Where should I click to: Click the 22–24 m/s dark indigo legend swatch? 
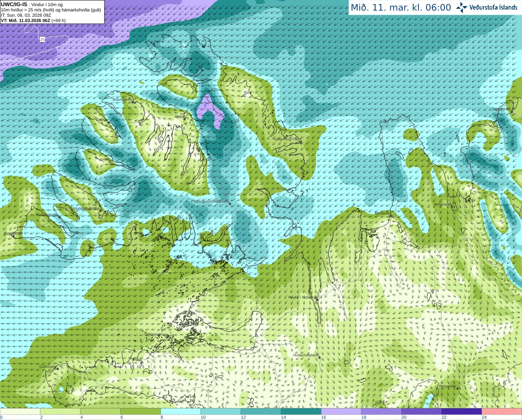(462, 411)
